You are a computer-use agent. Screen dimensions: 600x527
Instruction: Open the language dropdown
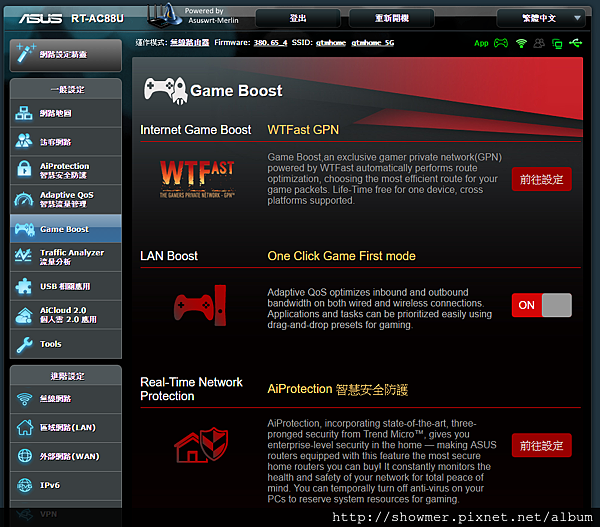pyautogui.click(x=541, y=18)
